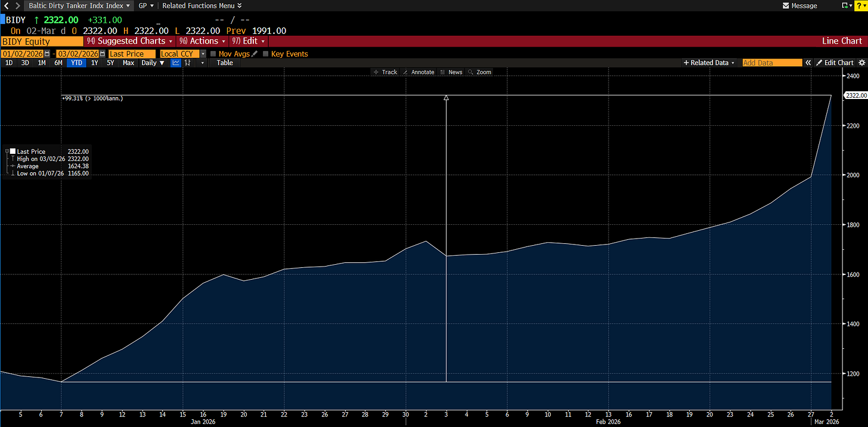Screen dimensions: 868x427
Task: Enable Mov Avgs checkbox
Action: [x=213, y=54]
